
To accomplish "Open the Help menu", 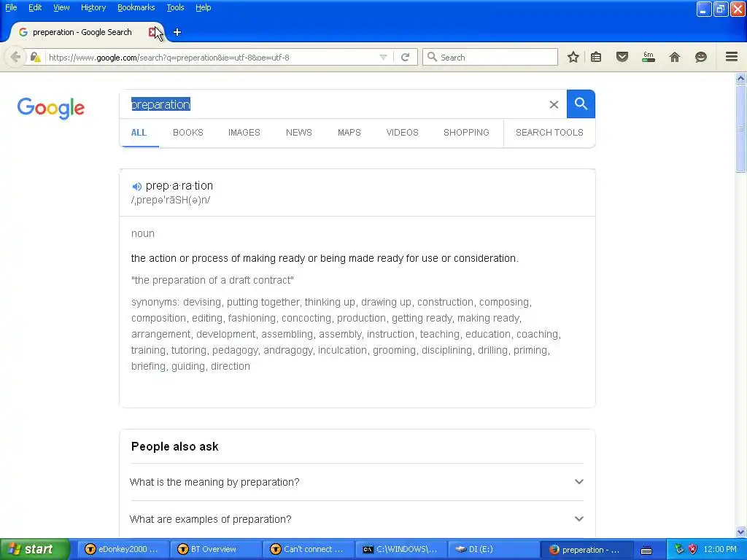I will click(x=203, y=7).
